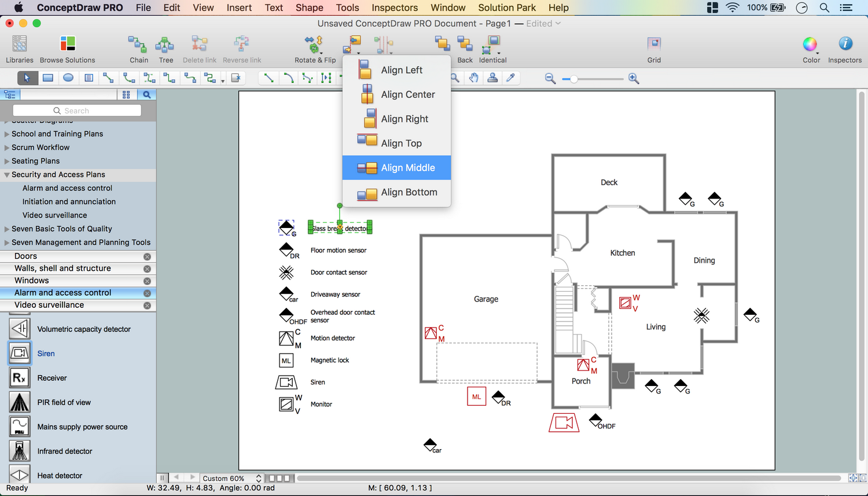Close the Video surveillance library

pyautogui.click(x=147, y=306)
